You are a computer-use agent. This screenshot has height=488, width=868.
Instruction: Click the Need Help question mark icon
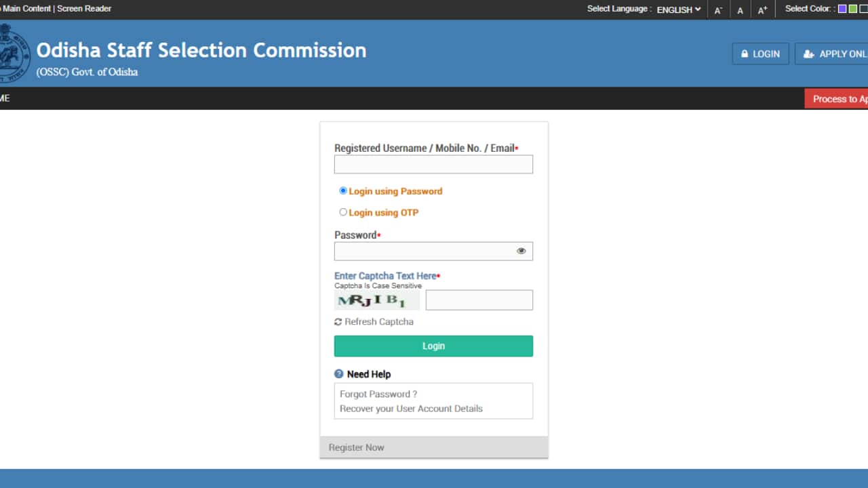click(339, 374)
